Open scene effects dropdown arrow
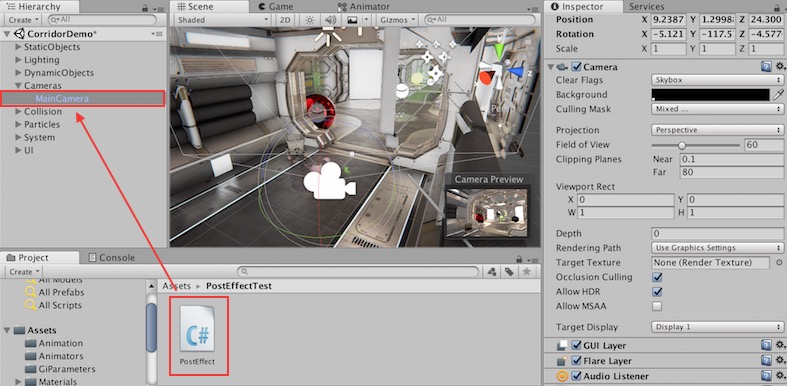This screenshot has width=787, height=386. (366, 20)
